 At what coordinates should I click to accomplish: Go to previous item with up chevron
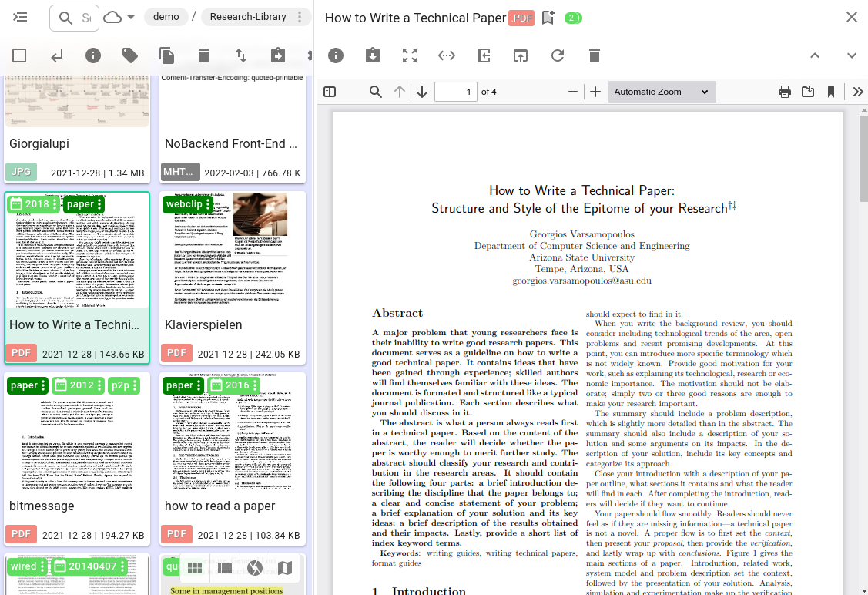[x=815, y=55]
